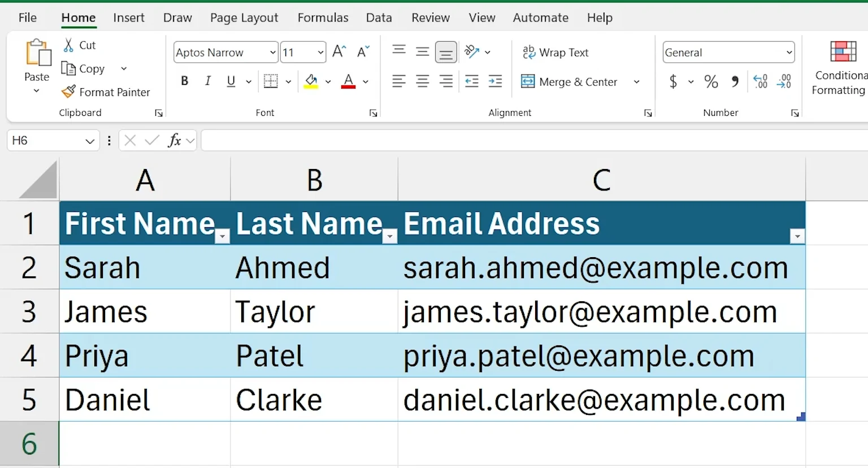This screenshot has width=868, height=468.
Task: Open the font name dropdown
Action: [x=272, y=53]
